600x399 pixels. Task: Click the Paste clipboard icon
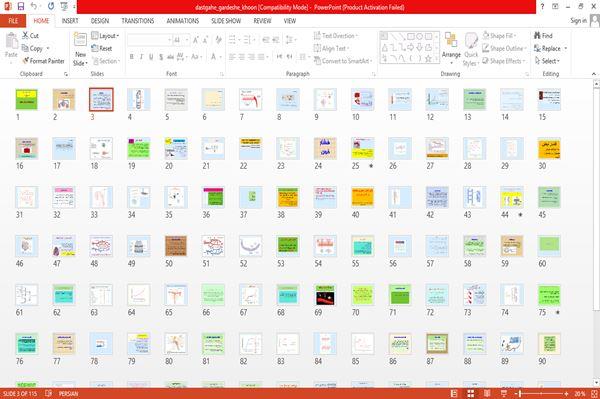11,41
